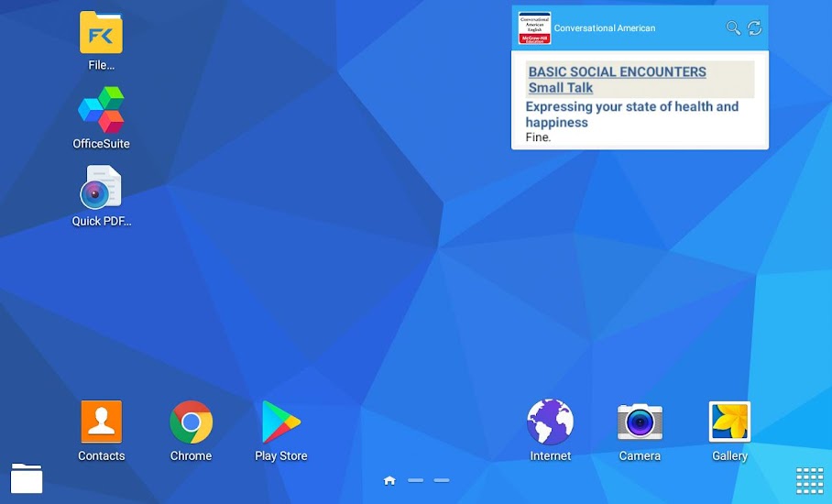Launch the Internet browser globe icon
Screen dimensions: 832x504
[x=550, y=423]
